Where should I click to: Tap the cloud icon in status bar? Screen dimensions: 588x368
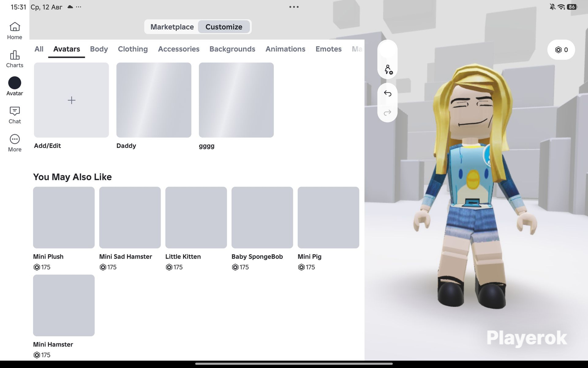pyautogui.click(x=70, y=7)
